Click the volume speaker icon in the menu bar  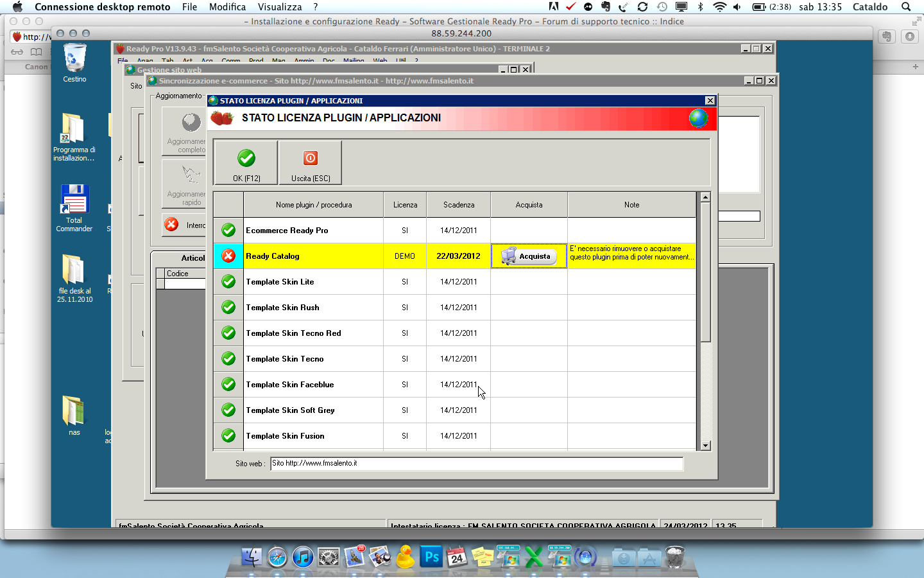tap(737, 7)
